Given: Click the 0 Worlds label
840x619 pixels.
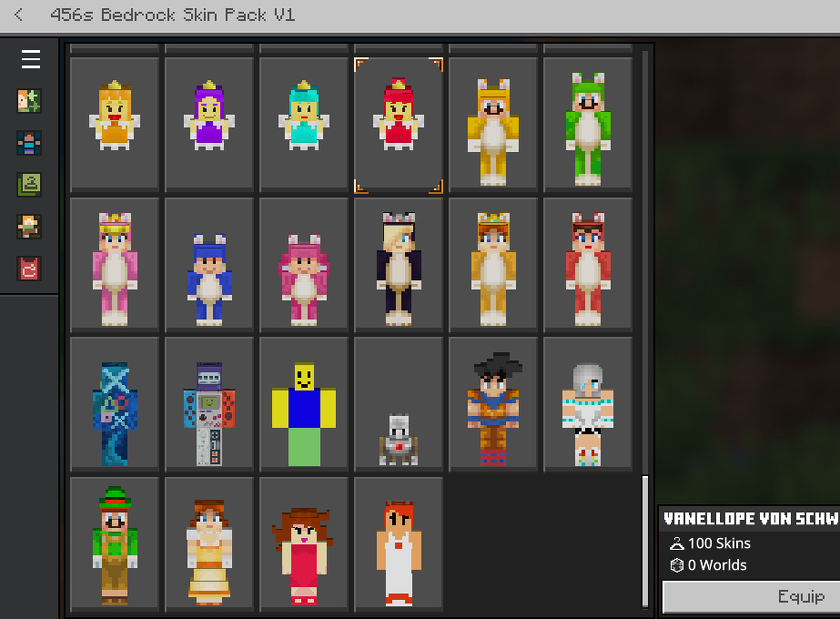Looking at the screenshot, I should pyautogui.click(x=717, y=565).
